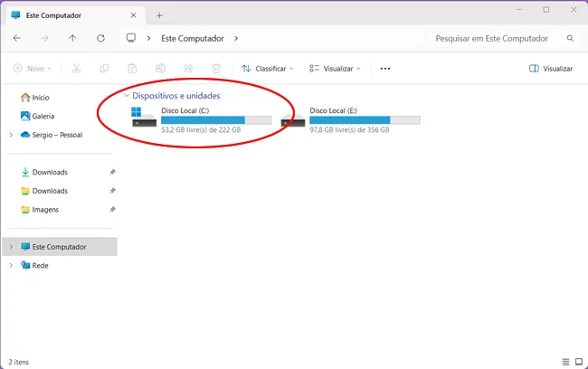Click the Share icon in toolbar
588x369 pixels.
pyautogui.click(x=188, y=68)
